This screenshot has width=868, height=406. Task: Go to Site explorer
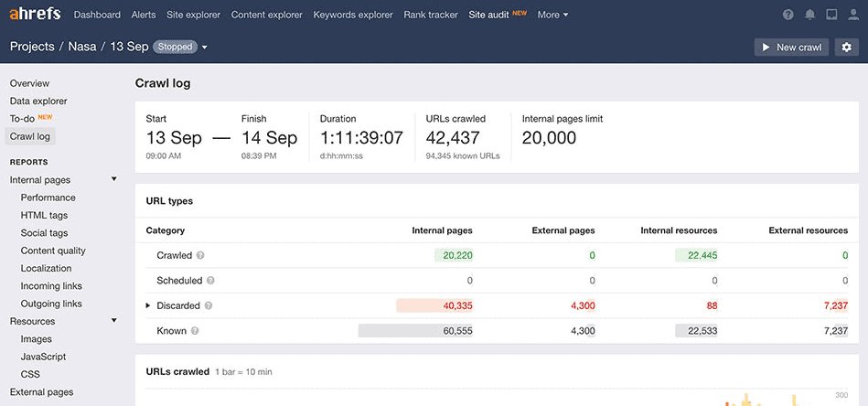pos(193,16)
